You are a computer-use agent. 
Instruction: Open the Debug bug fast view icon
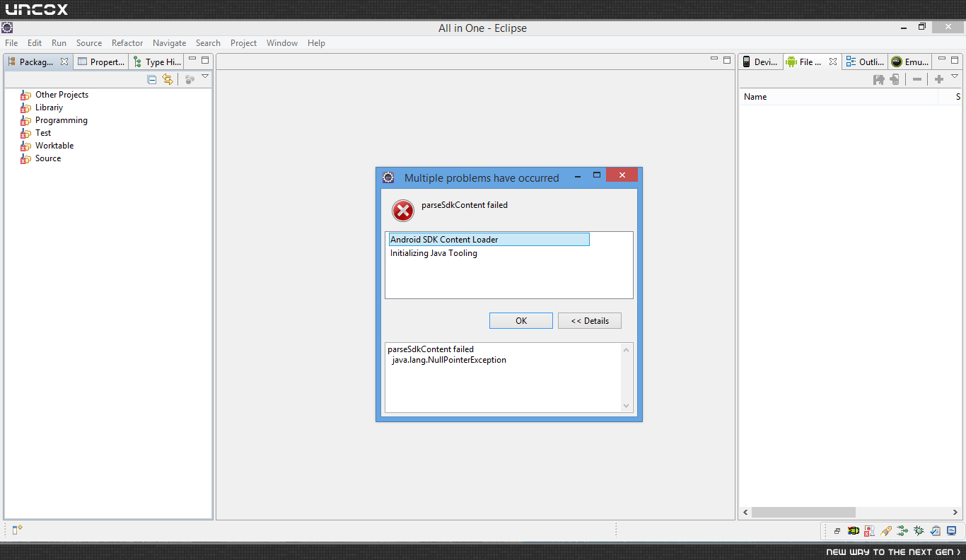coord(919,530)
